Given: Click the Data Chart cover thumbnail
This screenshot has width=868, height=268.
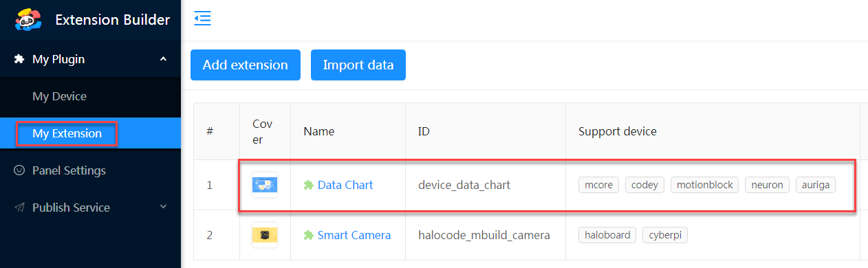Looking at the screenshot, I should coord(265,185).
